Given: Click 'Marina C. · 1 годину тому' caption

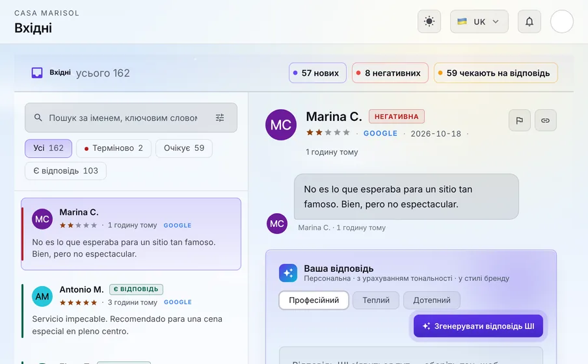Looking at the screenshot, I should coord(341,227).
